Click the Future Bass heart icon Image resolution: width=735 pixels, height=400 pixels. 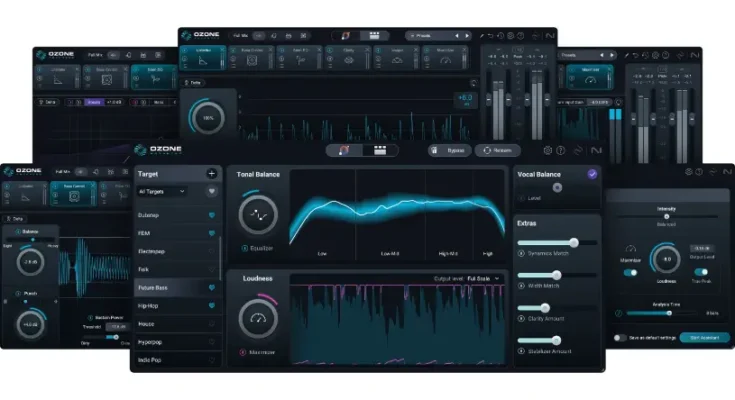(211, 287)
